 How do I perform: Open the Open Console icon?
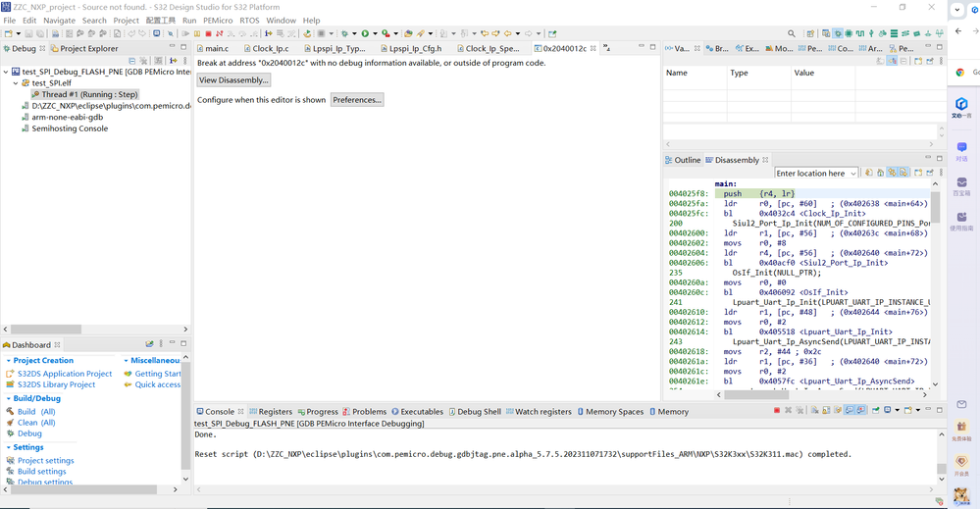[908, 410]
